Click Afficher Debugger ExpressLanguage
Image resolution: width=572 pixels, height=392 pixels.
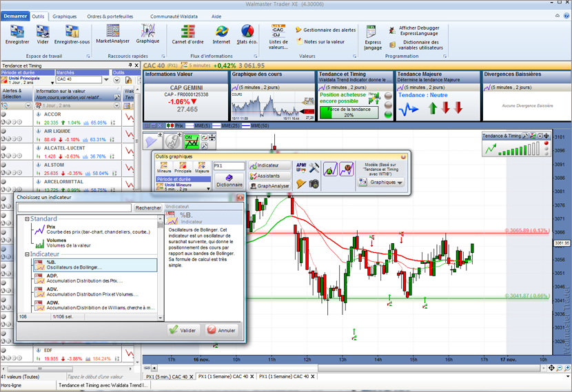click(x=414, y=30)
